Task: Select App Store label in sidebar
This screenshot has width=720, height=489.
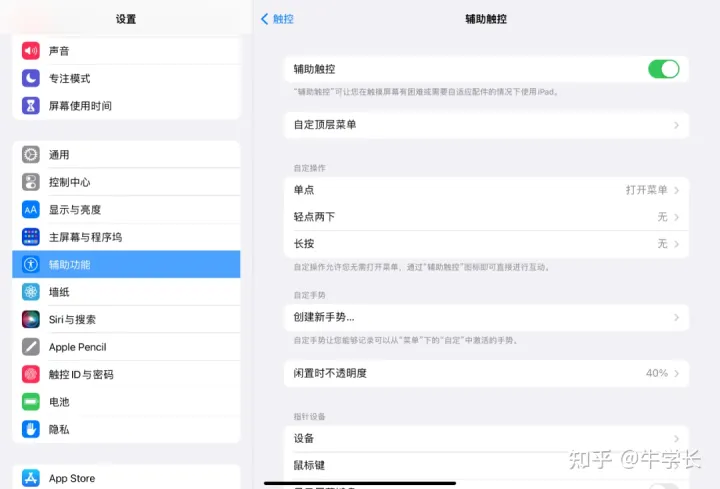Action: [x=72, y=478]
